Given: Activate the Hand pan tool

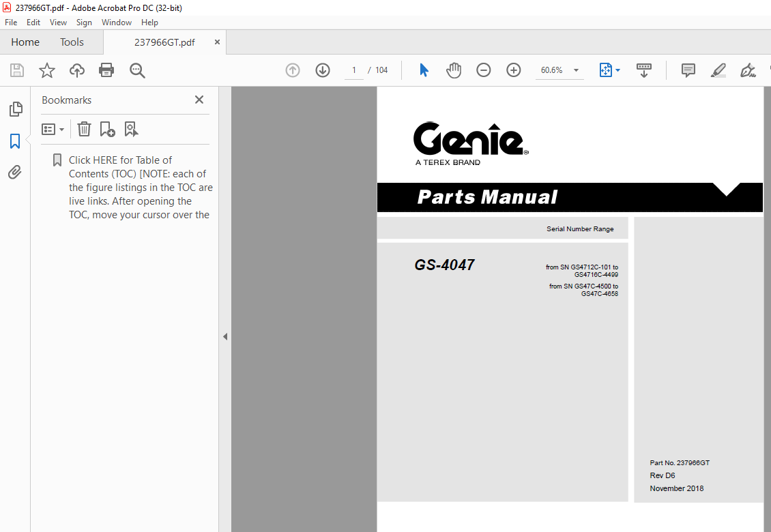Looking at the screenshot, I should coord(453,70).
